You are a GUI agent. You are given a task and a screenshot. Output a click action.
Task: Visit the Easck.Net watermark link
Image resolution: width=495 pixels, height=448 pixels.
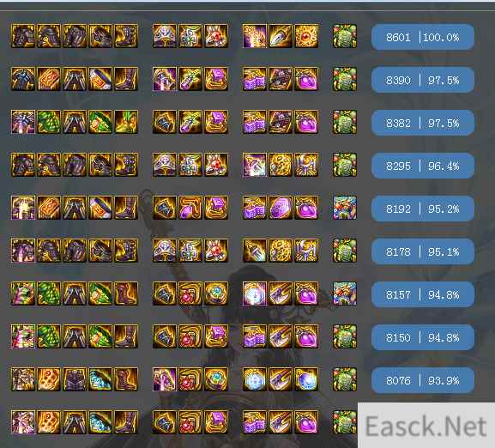tap(426, 427)
